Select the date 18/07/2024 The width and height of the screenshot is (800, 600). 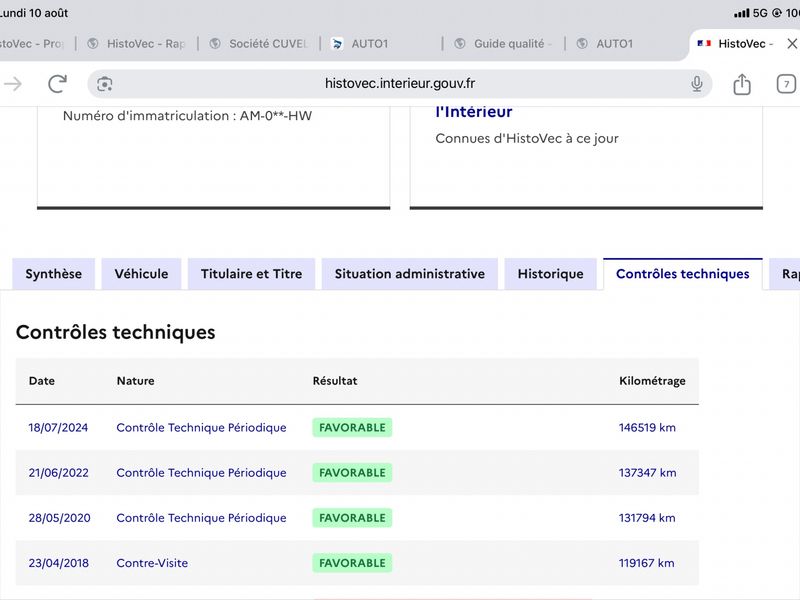(58, 428)
